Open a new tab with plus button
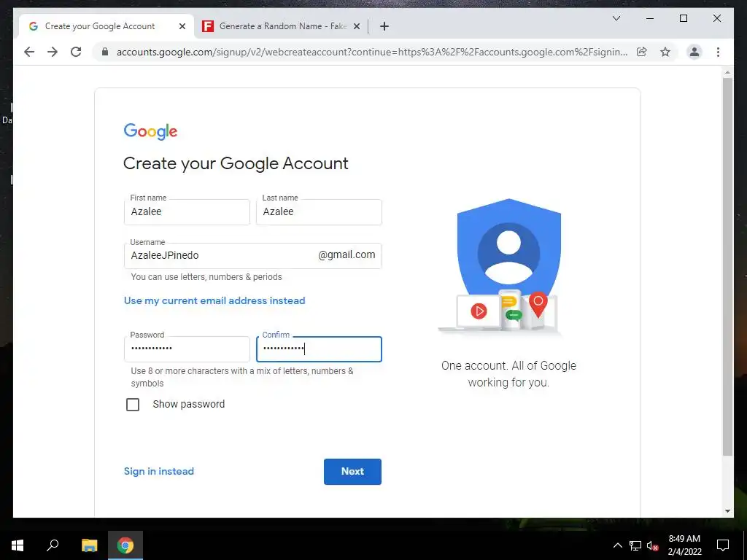 click(x=384, y=27)
